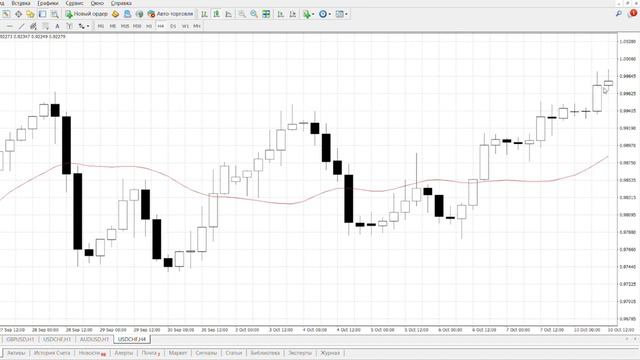This screenshot has width=640, height=360.
Task: Open the Новости tab
Action: coord(92,353)
